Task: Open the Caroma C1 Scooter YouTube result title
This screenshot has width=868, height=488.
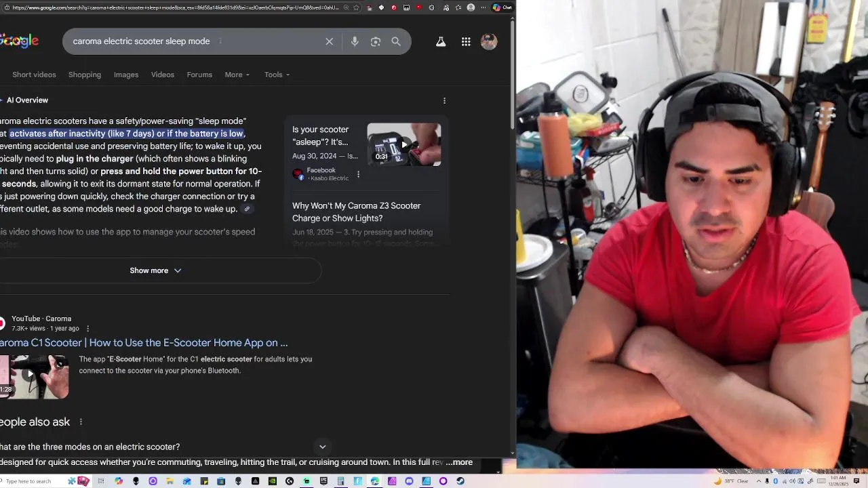Action: [x=144, y=343]
